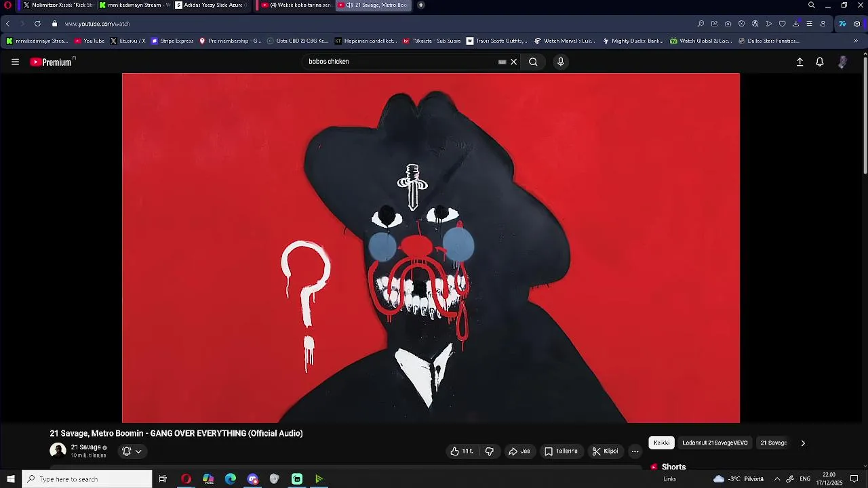The height and width of the screenshot is (488, 868).
Task: Open the 21 Savage subscription bell dropdown
Action: coord(132,451)
